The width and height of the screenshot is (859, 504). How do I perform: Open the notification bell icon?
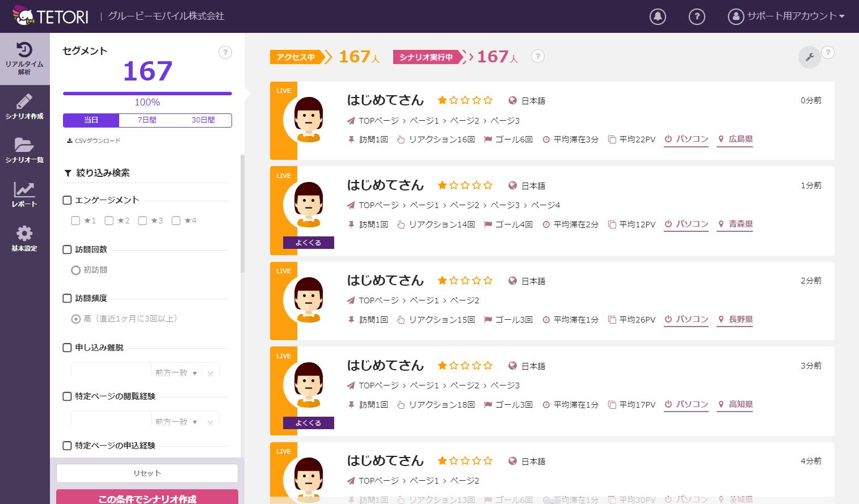coord(658,16)
